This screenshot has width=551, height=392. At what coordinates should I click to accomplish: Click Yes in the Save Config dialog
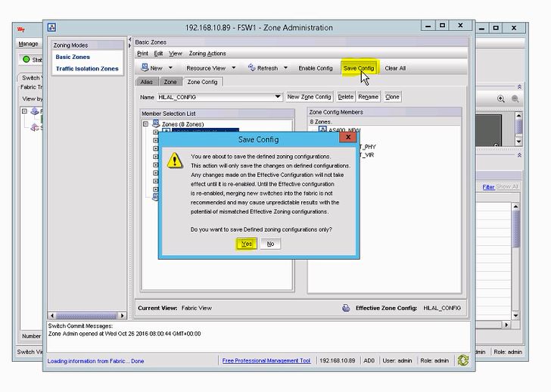246,244
